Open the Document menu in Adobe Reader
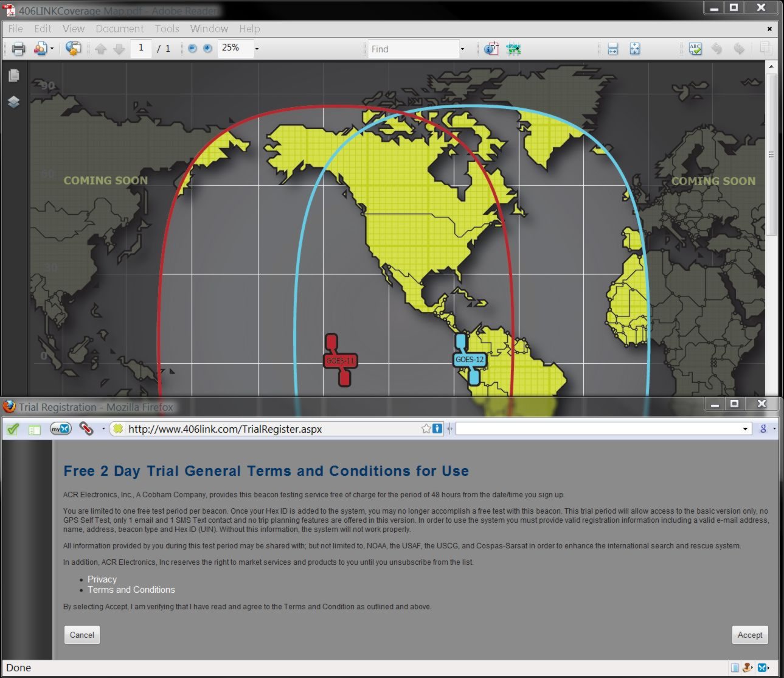The image size is (784, 678). (x=120, y=29)
